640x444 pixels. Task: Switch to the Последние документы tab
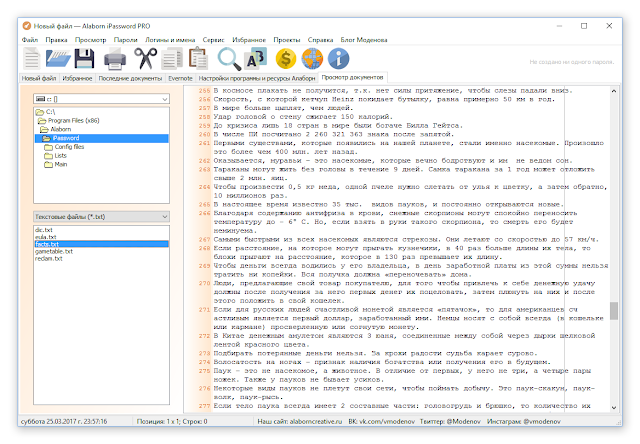[130, 78]
